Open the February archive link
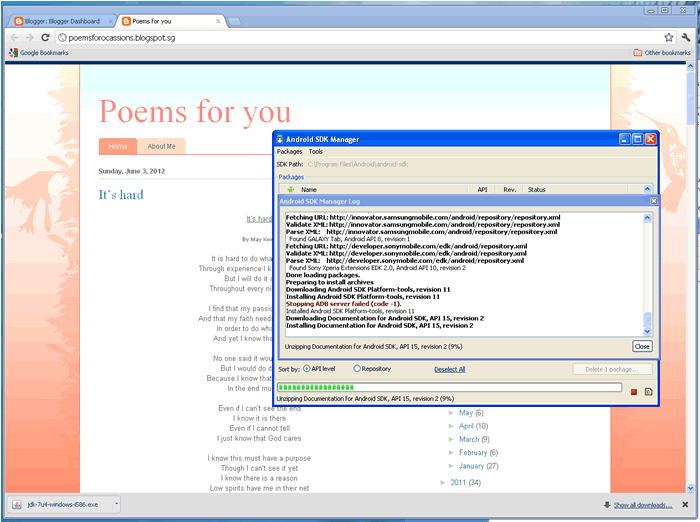700x522 pixels. point(473,452)
